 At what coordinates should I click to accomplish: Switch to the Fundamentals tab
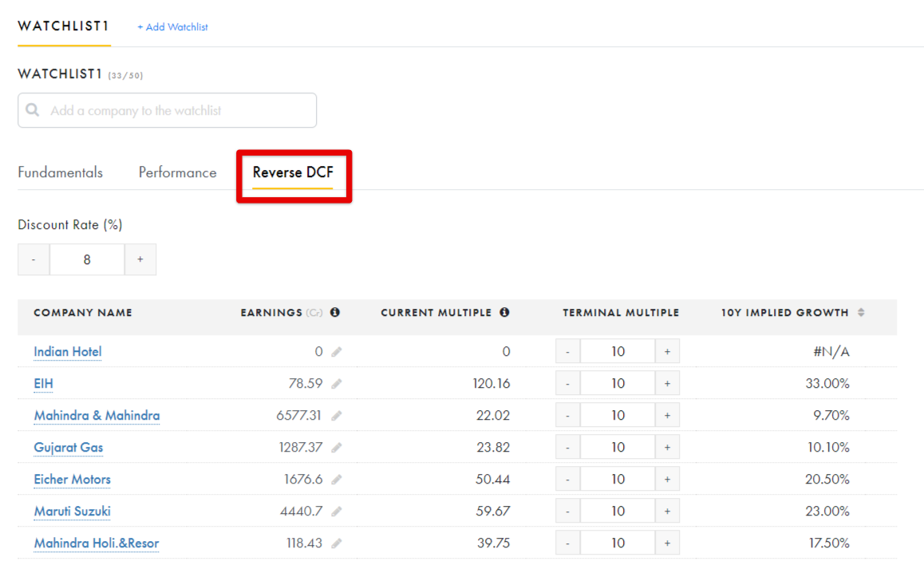[60, 172]
